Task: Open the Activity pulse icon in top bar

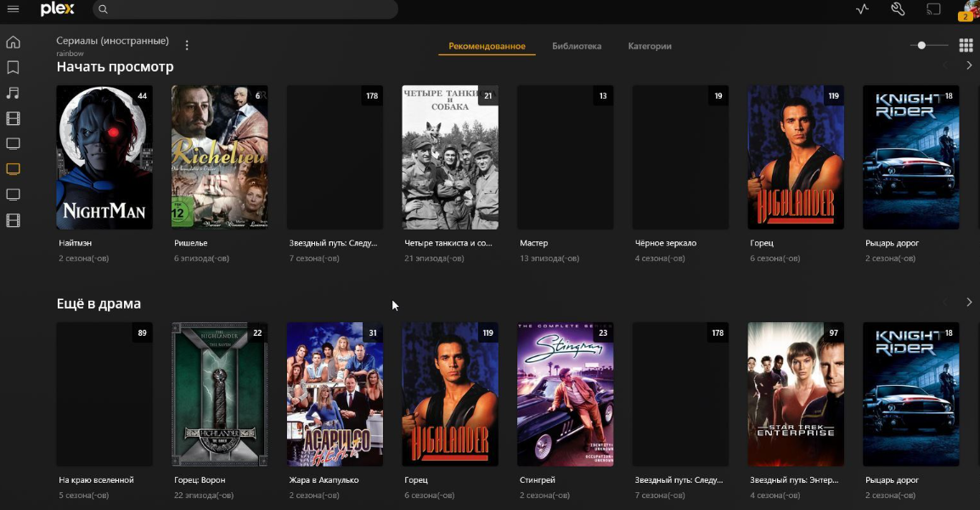Action: click(x=863, y=9)
